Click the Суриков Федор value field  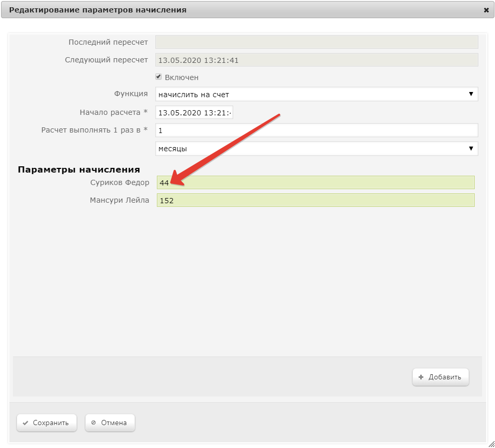point(316,182)
